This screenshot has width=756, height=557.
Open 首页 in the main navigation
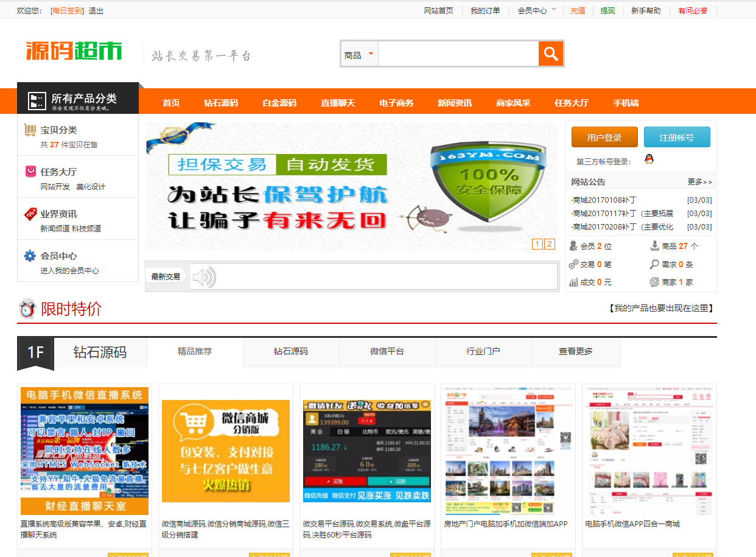coord(171,103)
